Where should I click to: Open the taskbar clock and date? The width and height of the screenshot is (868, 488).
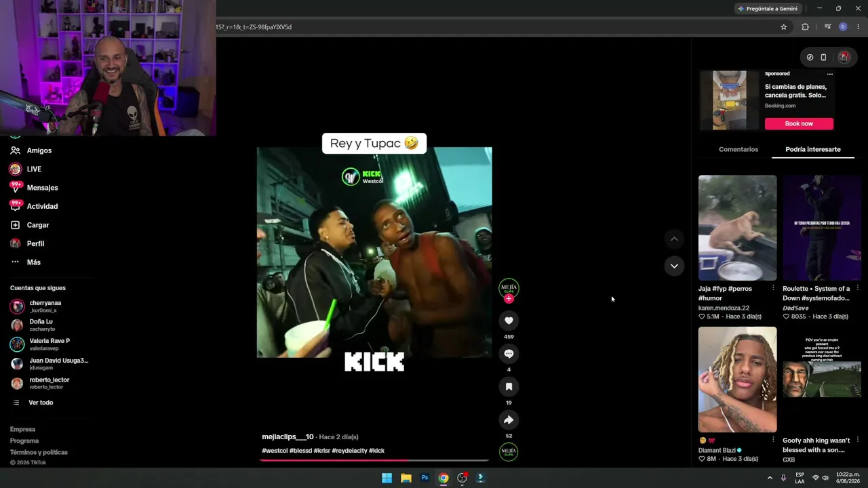tap(848, 478)
